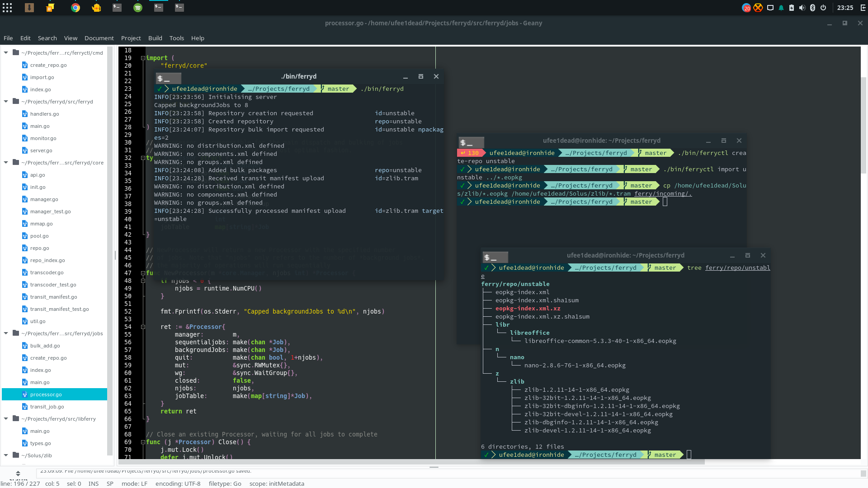Collapse the ferryd/jobs folder in sidebar
868x488 pixels.
click(6, 333)
